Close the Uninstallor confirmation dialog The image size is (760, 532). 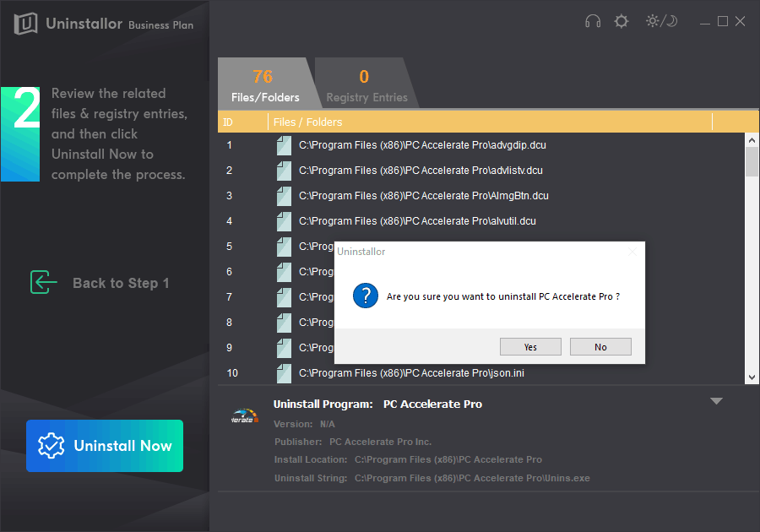click(632, 252)
